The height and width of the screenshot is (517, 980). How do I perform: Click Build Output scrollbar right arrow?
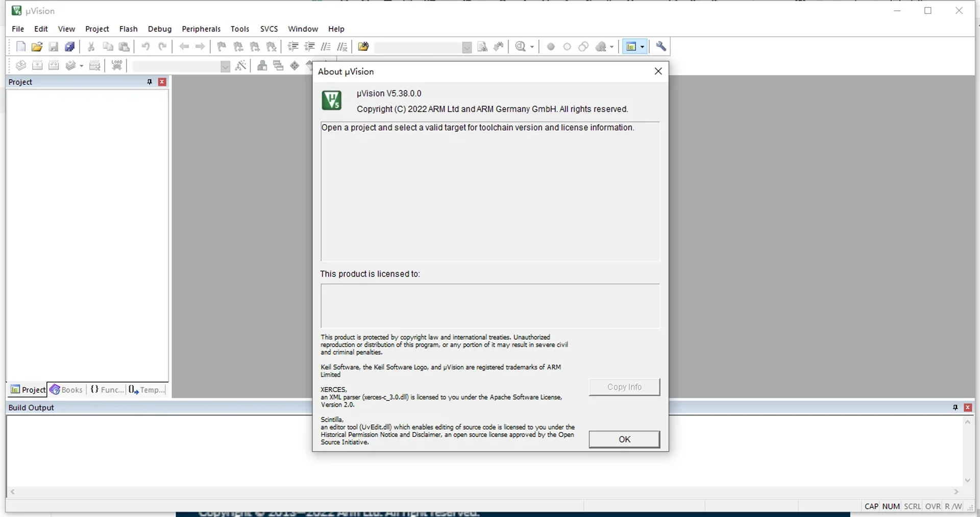tap(956, 492)
